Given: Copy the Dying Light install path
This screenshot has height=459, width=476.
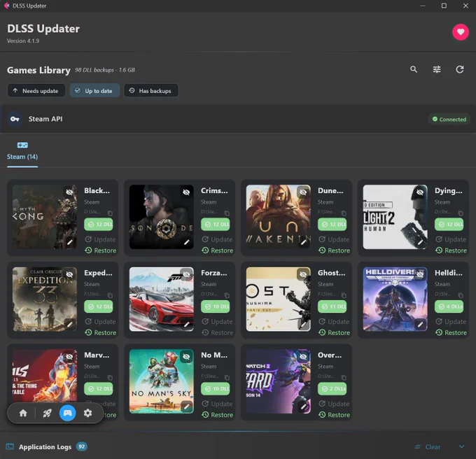Looking at the screenshot, I should [x=461, y=213].
